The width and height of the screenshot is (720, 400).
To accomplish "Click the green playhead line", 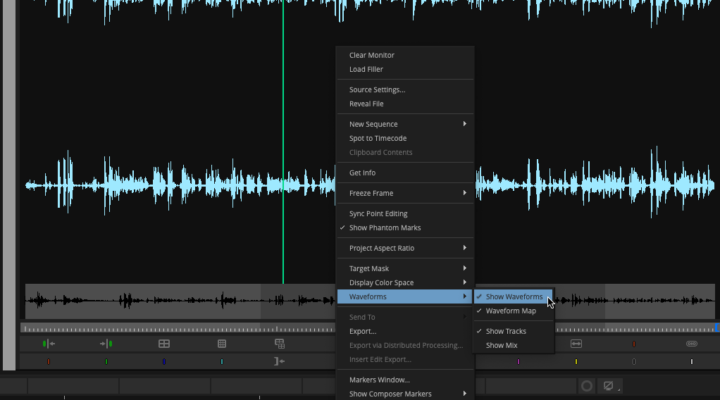I will 283,142.
